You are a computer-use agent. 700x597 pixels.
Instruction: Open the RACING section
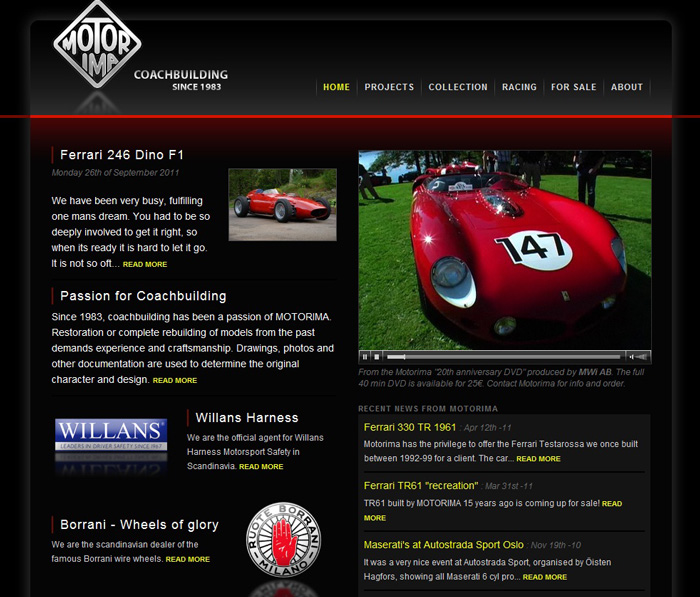pyautogui.click(x=519, y=87)
